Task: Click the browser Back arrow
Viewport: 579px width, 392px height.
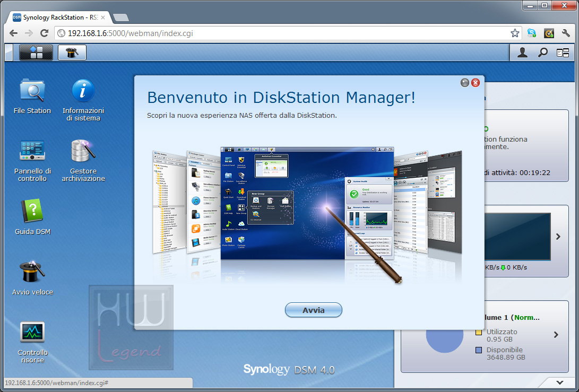Action: (x=14, y=33)
